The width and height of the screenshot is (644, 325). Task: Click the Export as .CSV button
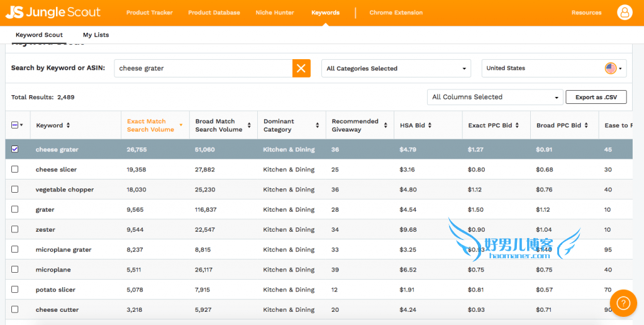[596, 97]
